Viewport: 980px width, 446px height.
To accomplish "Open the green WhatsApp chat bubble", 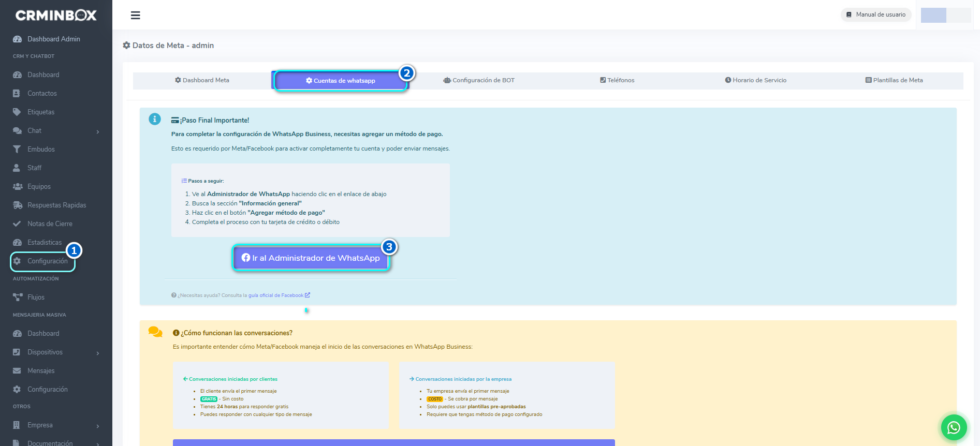I will tap(954, 427).
